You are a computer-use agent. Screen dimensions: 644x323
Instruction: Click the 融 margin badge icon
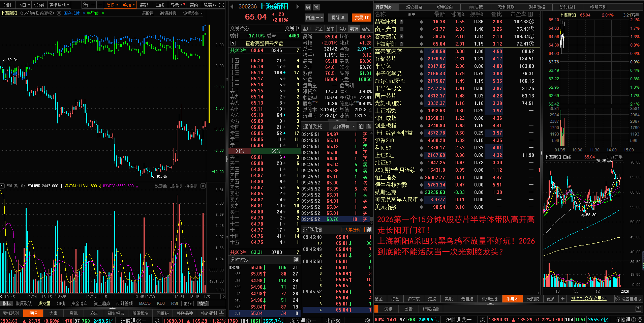308,7
